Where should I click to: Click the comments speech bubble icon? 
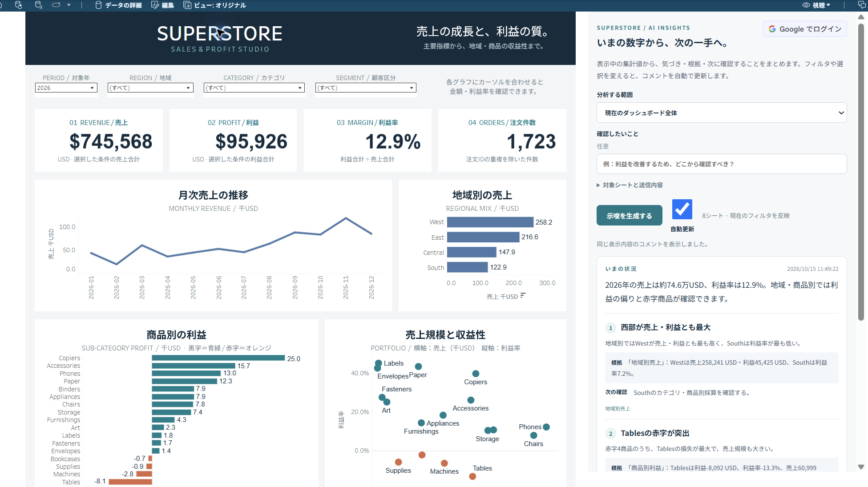862,5
